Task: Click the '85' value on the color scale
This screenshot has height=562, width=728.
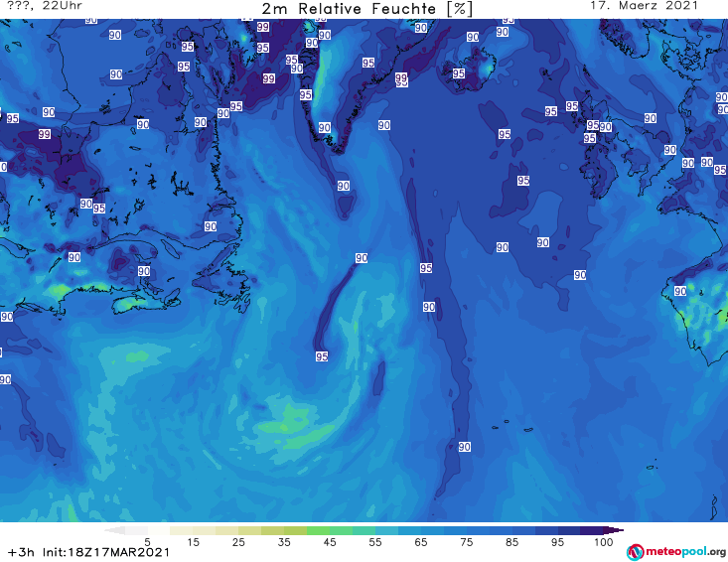Action: pos(511,542)
